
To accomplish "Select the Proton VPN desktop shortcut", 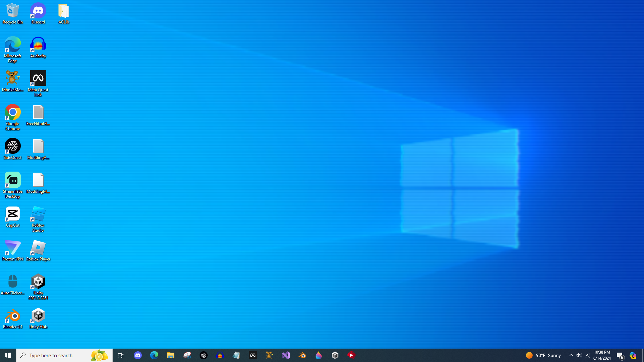I will (13, 251).
